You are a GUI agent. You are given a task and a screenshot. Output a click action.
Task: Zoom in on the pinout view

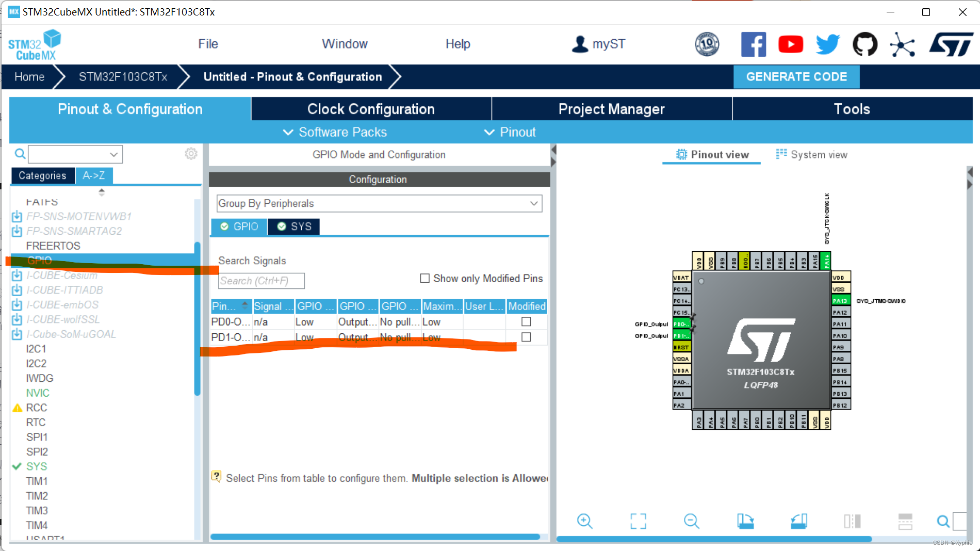coord(584,521)
